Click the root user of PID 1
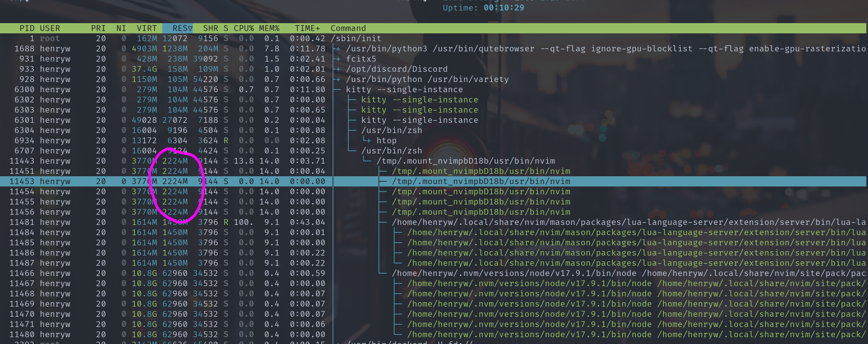 coord(50,38)
